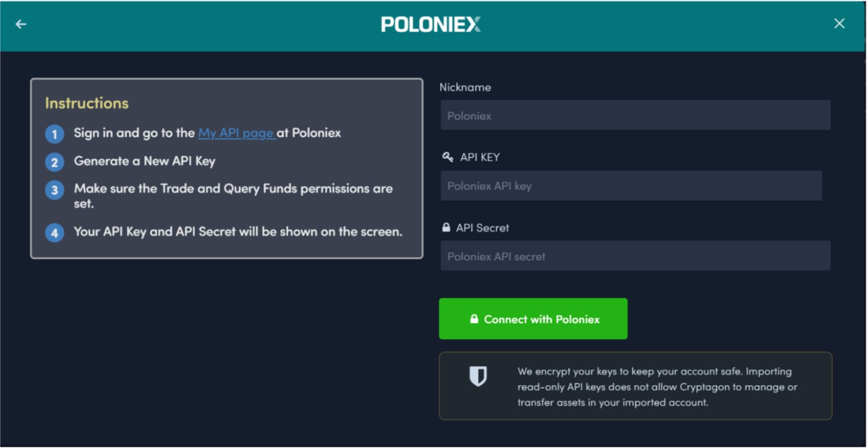Viewport: 868px width, 448px height.
Task: Click the back arrow in the header
Action: tap(20, 23)
